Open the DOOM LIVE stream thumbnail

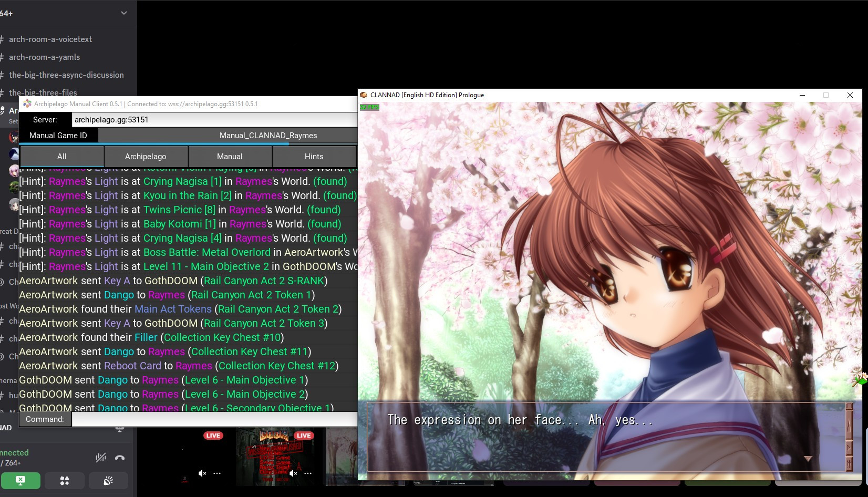pos(276,456)
